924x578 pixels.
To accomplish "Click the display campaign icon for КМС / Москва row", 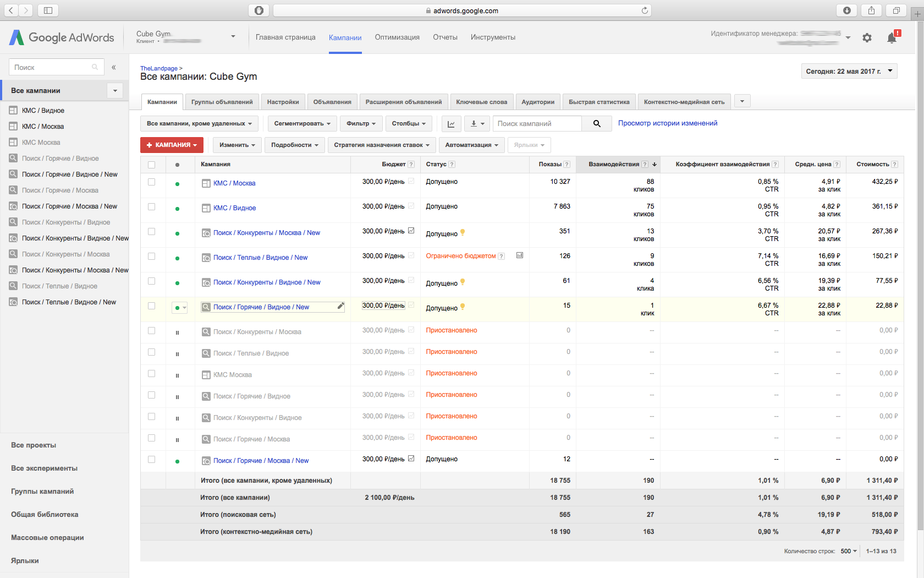I will click(206, 183).
